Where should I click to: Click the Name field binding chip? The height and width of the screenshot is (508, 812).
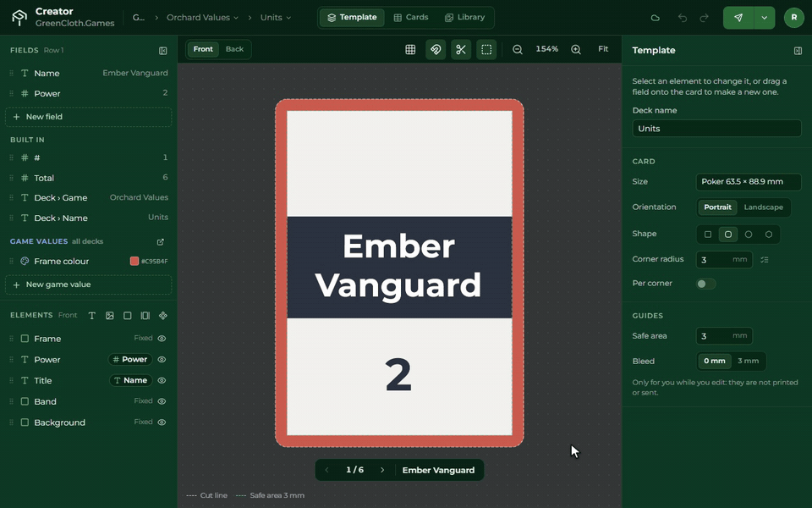click(130, 380)
